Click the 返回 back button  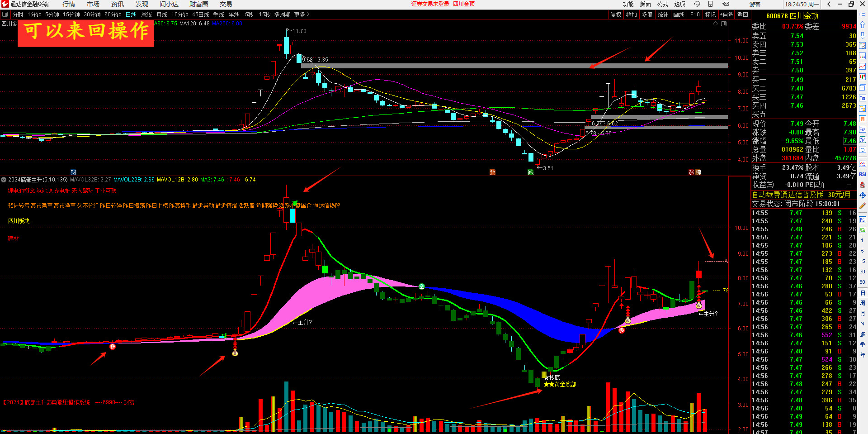point(743,14)
